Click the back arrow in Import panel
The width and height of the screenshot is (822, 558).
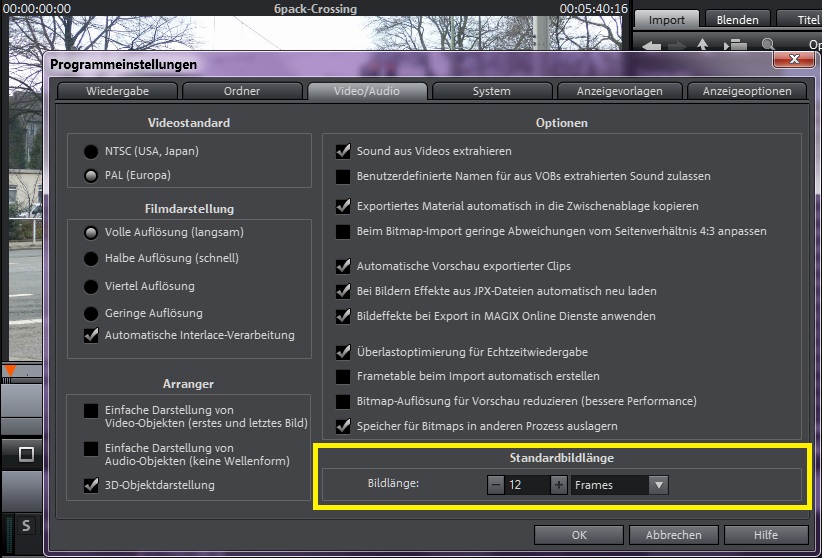[x=651, y=45]
